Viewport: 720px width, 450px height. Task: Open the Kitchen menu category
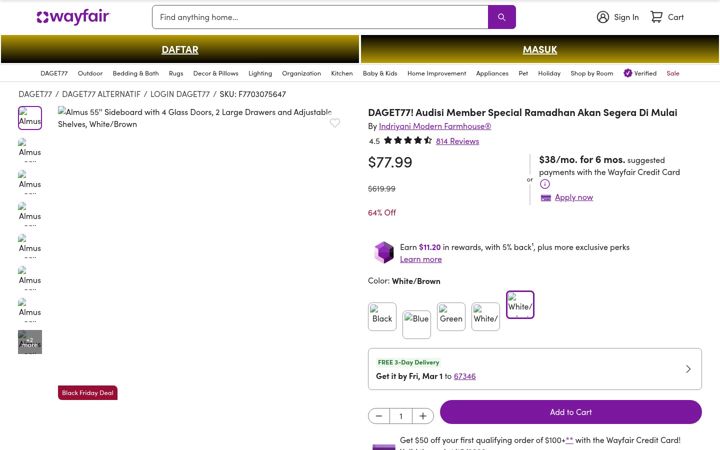(x=342, y=73)
